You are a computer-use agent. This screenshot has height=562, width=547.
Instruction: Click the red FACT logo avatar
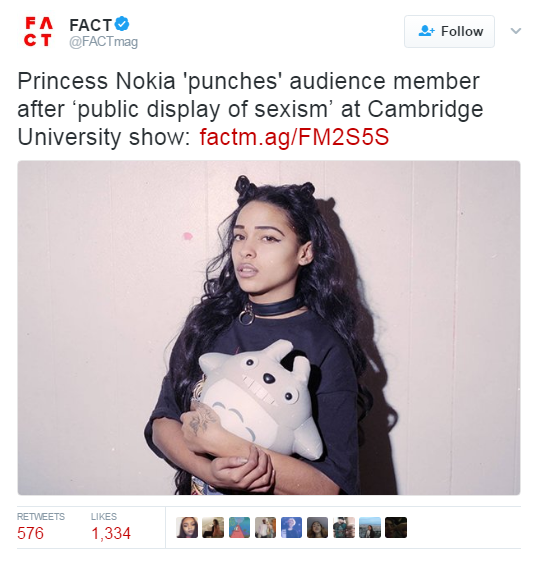(x=39, y=32)
